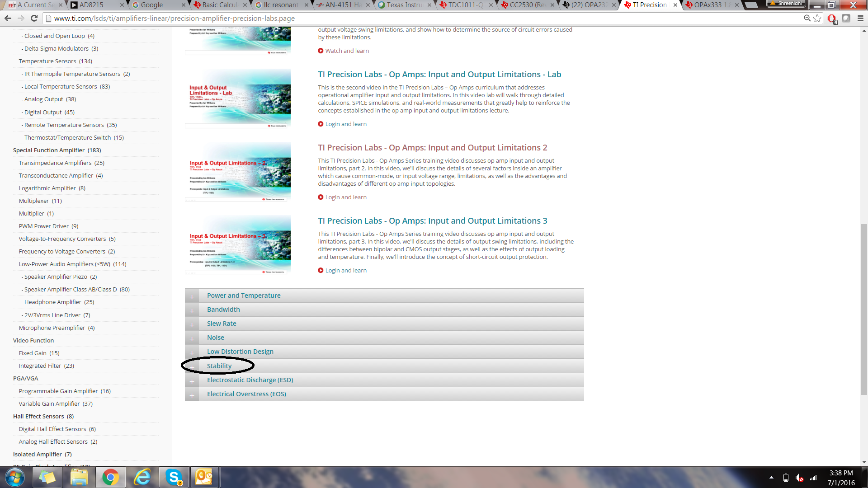
Task: Click red play icon beside Watch and learn
Action: 321,51
